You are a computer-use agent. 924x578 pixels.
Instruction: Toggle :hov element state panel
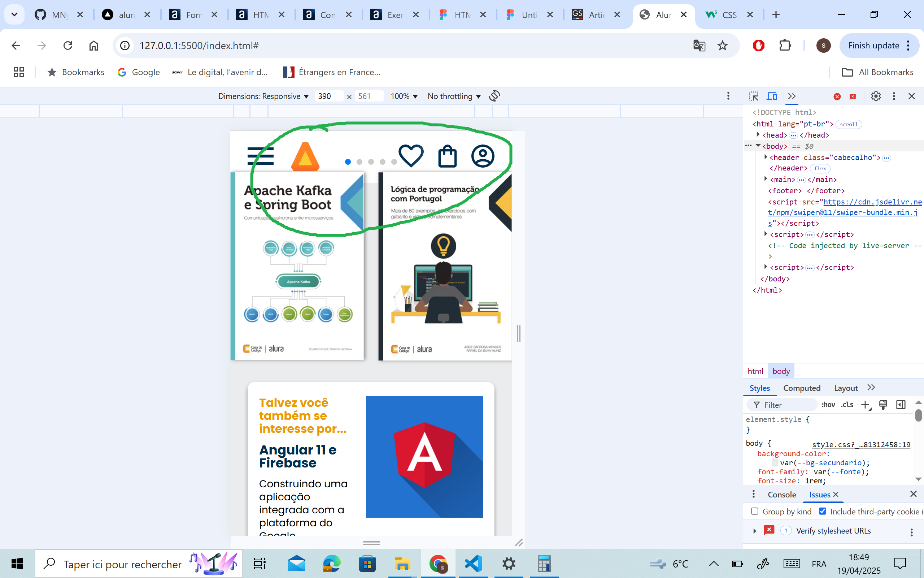click(x=828, y=405)
